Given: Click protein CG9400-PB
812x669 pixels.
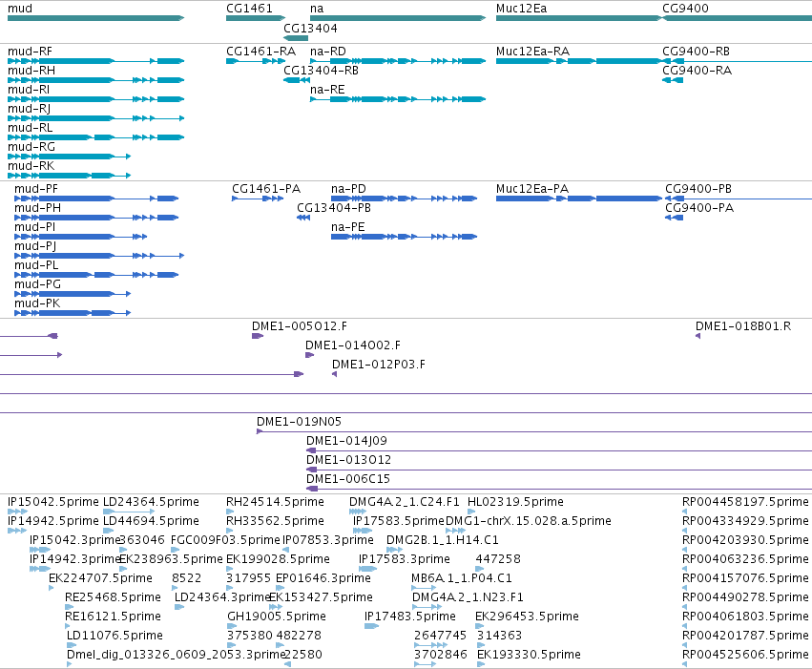Looking at the screenshot, I should 739,199.
